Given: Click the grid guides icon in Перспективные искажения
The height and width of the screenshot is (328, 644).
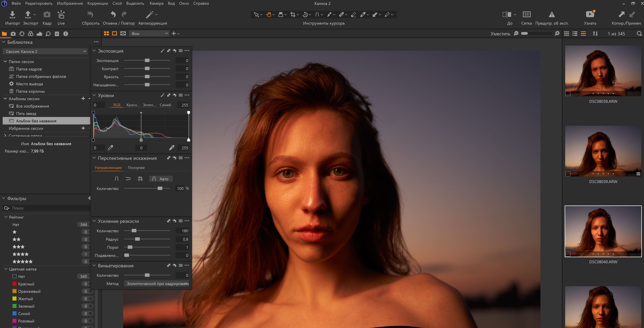Looking at the screenshot, I should (x=140, y=179).
